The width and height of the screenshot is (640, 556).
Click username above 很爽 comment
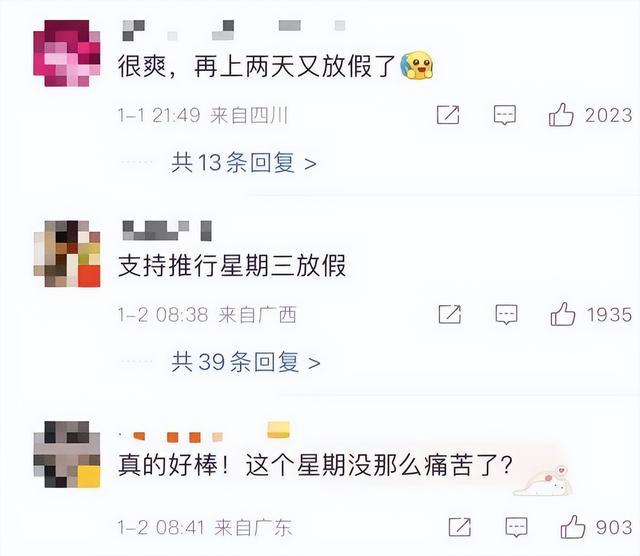coord(233,30)
